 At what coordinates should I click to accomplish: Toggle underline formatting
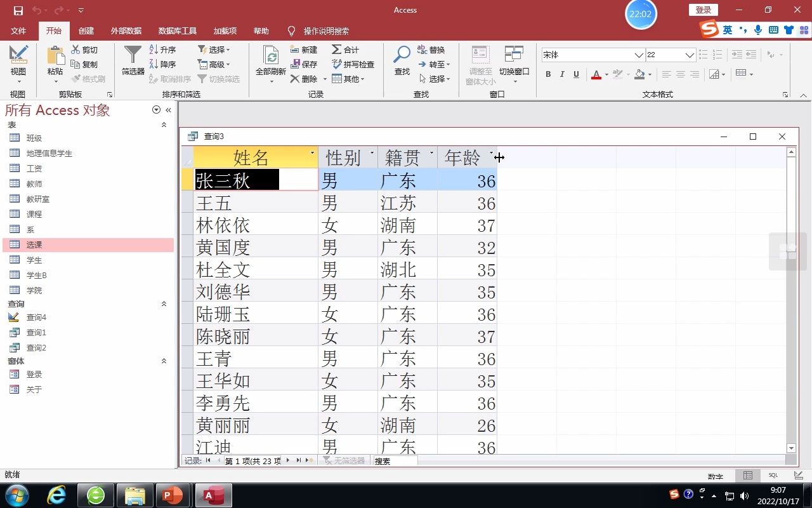tap(577, 74)
